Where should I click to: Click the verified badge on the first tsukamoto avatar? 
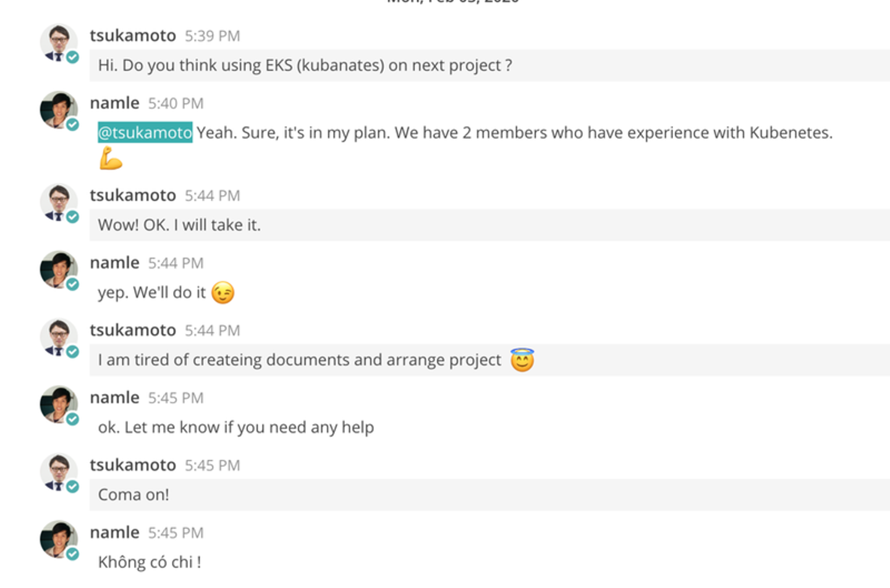coord(73,57)
